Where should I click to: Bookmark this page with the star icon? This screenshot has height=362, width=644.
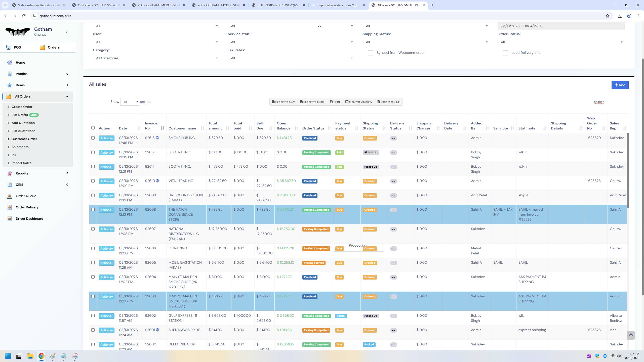click(608, 16)
